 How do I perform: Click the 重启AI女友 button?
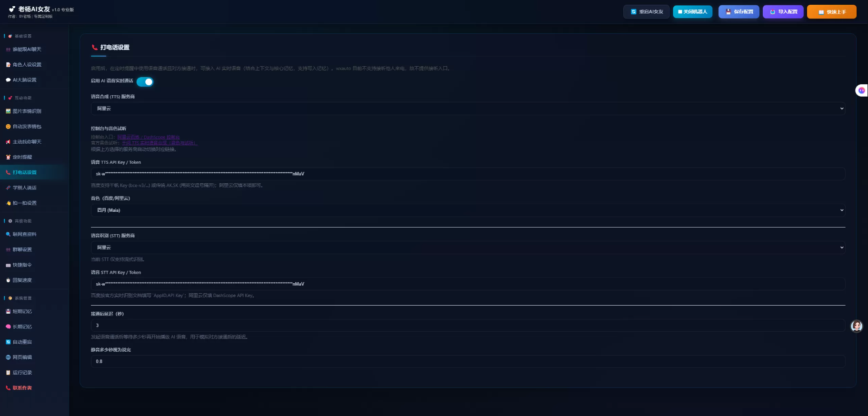[647, 12]
